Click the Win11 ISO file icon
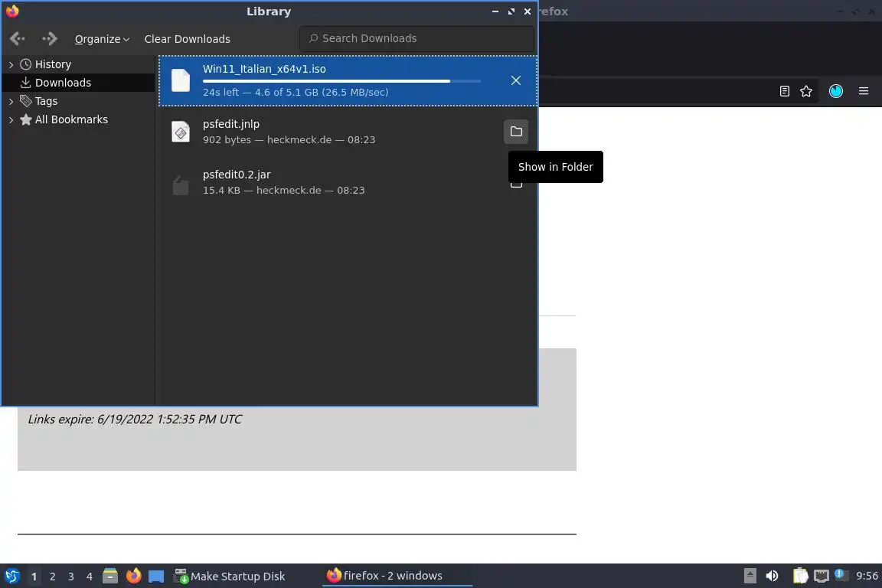This screenshot has width=882, height=588. pos(181,80)
